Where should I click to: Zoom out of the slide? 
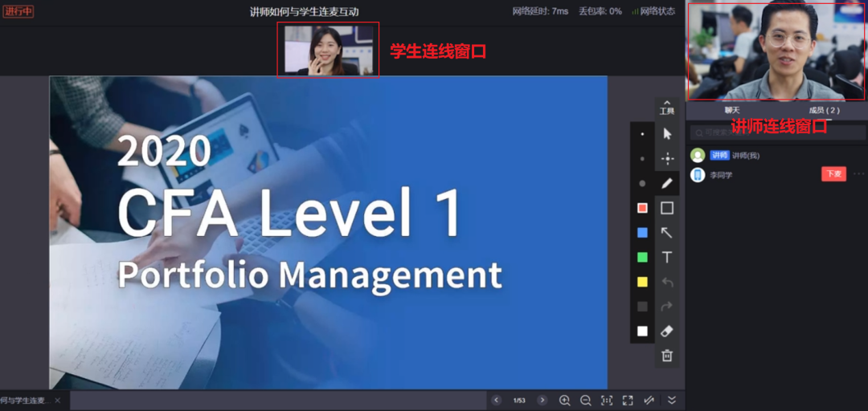585,400
